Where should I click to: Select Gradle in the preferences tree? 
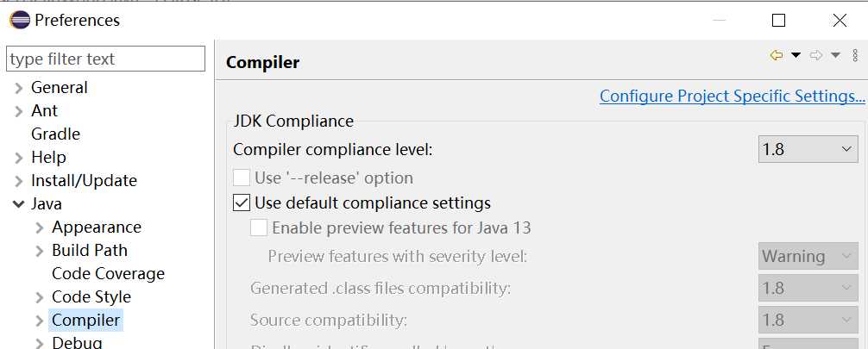(55, 134)
